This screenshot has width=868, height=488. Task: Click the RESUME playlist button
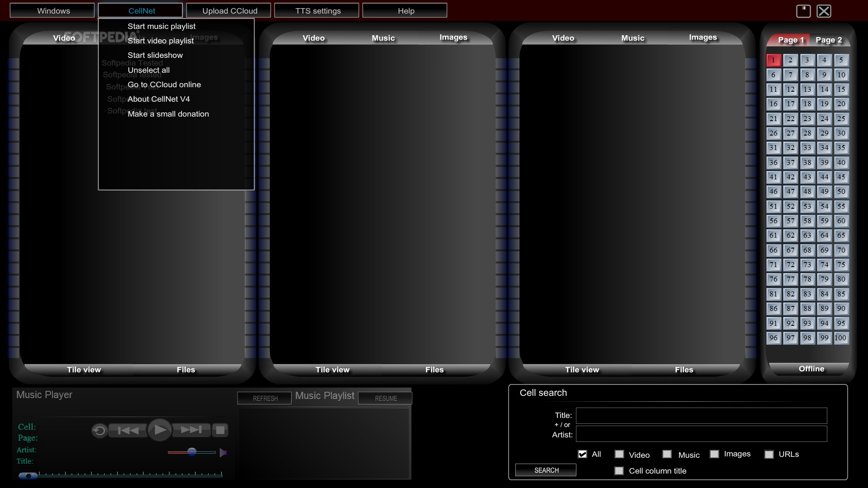click(x=385, y=398)
